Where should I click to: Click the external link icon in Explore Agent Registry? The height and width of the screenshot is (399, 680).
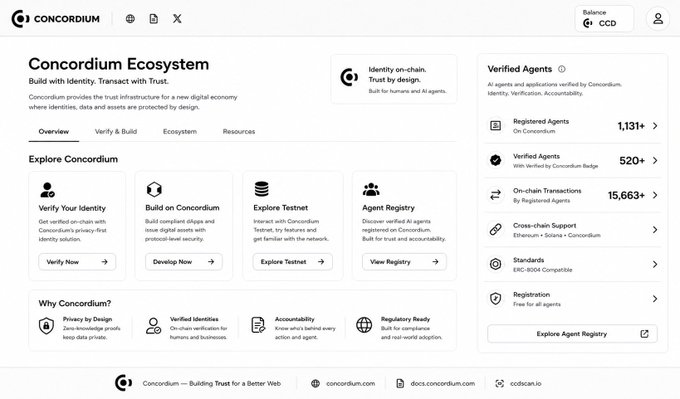644,334
